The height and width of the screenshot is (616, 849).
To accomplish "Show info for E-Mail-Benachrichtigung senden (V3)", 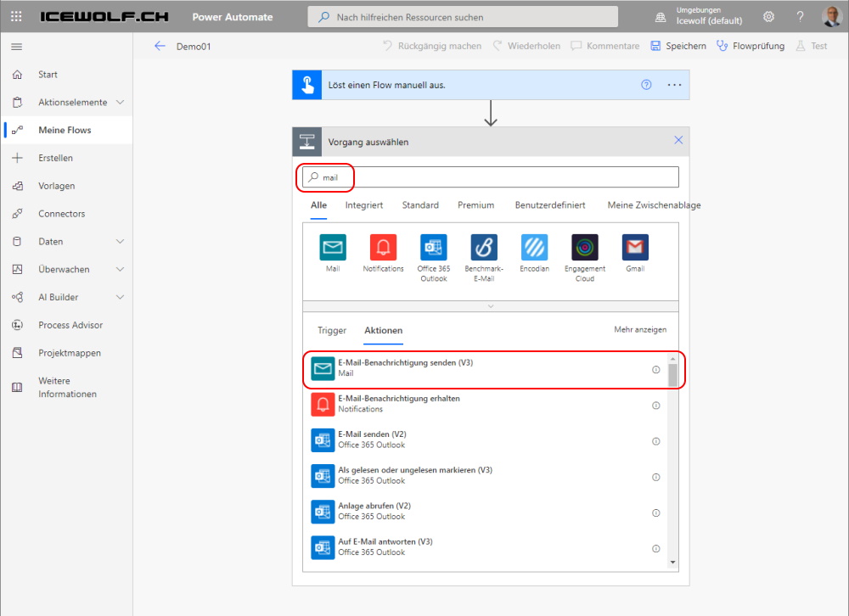I will tap(655, 370).
